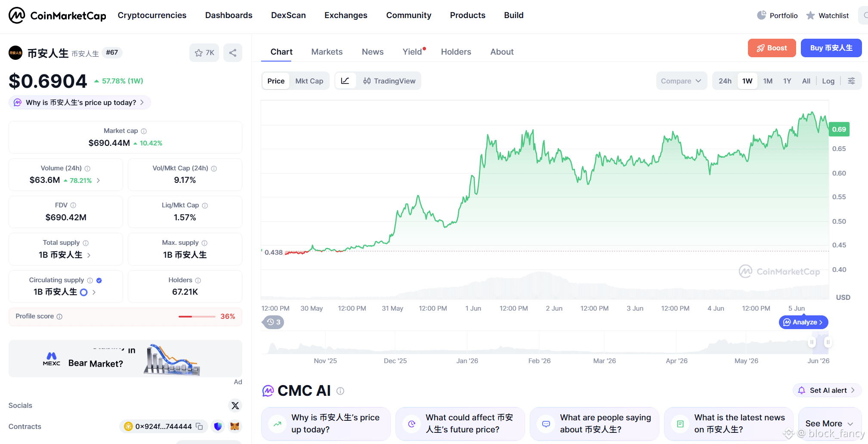Click the Circulating supply info icon
Screen dimensions: 868x444
(90, 280)
